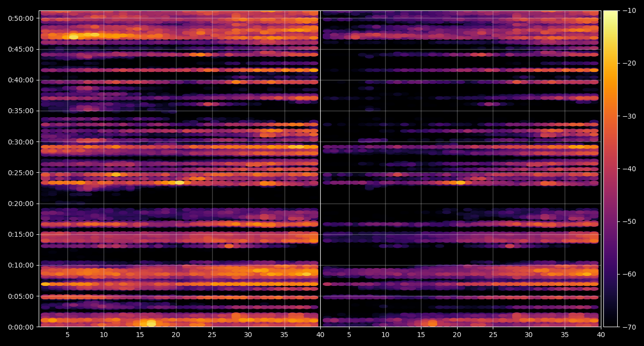Click x-axis label 25 under right panel
The image size is (644, 346).
click(x=493, y=335)
